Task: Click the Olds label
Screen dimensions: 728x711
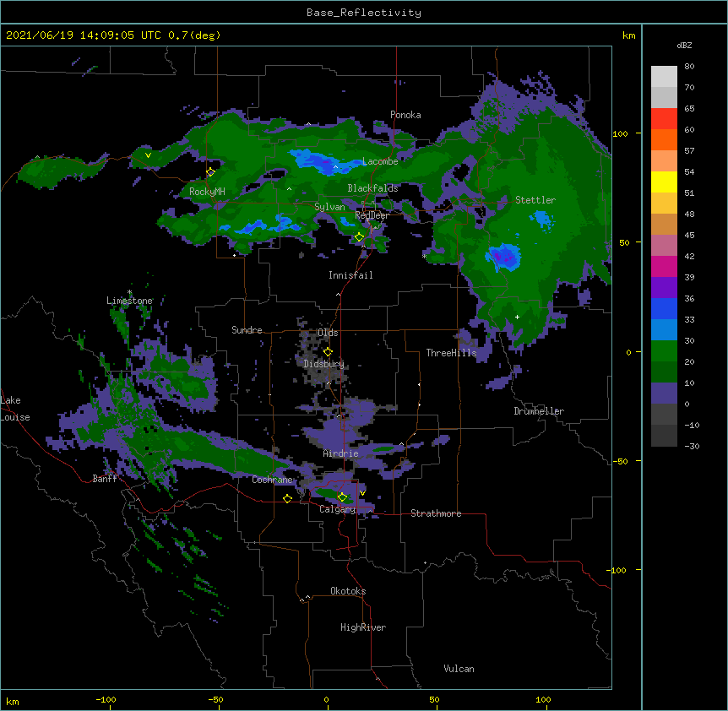Action: pos(328,333)
